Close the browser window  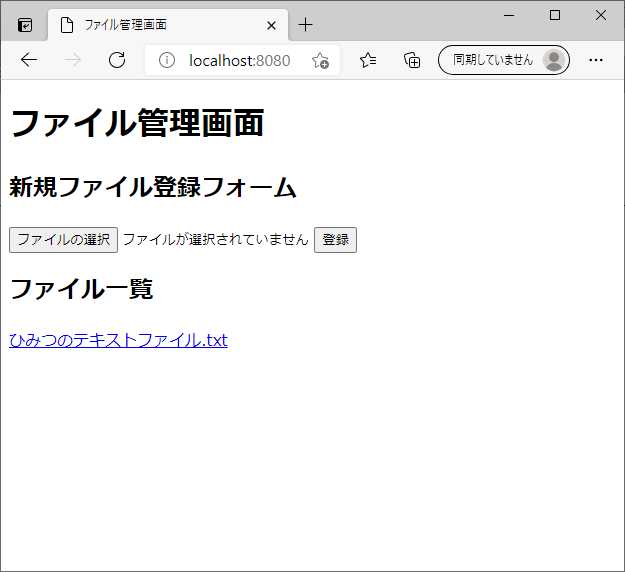(601, 16)
